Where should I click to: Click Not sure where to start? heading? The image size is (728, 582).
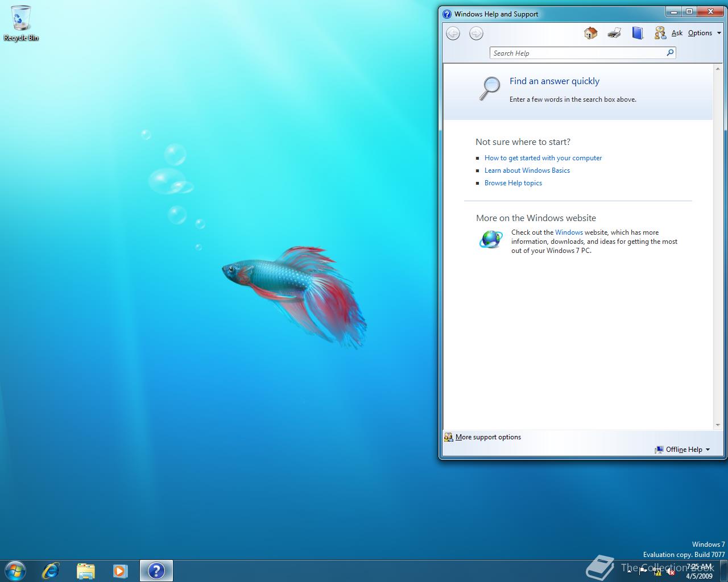point(523,142)
